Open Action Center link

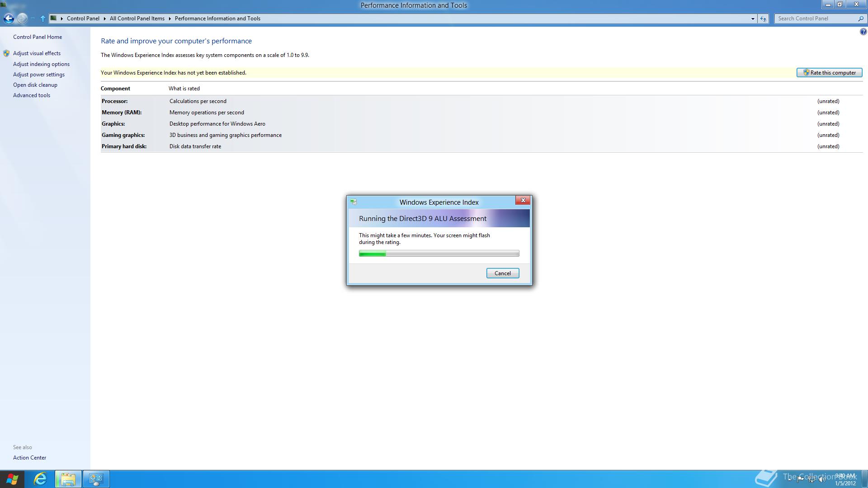tap(29, 458)
